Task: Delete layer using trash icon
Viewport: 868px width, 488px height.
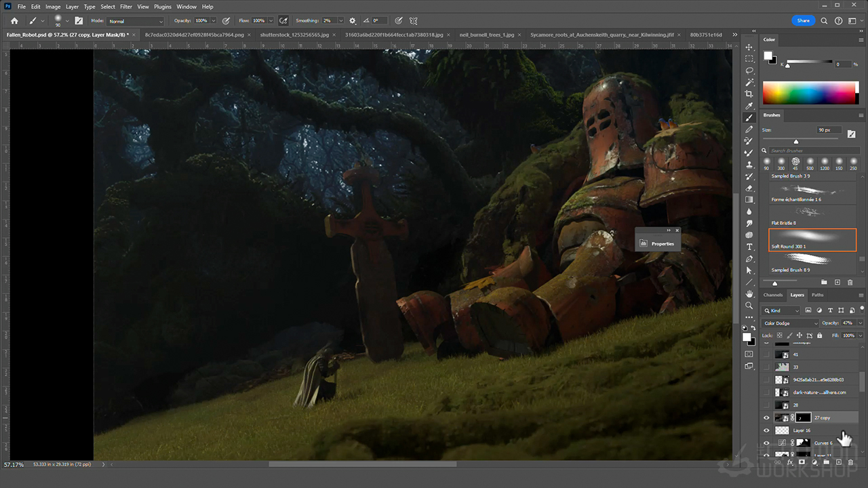Action: (850, 462)
